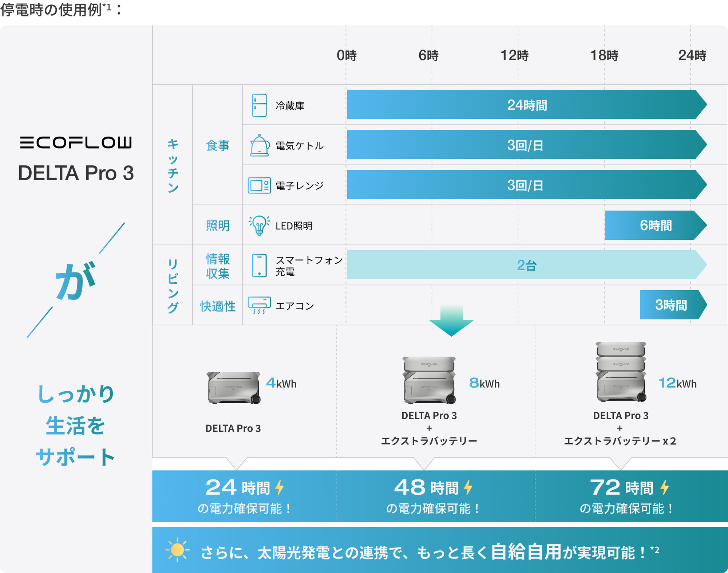Click the lightning bolt next to 72 時間
This screenshot has height=573, width=728.
(x=665, y=487)
